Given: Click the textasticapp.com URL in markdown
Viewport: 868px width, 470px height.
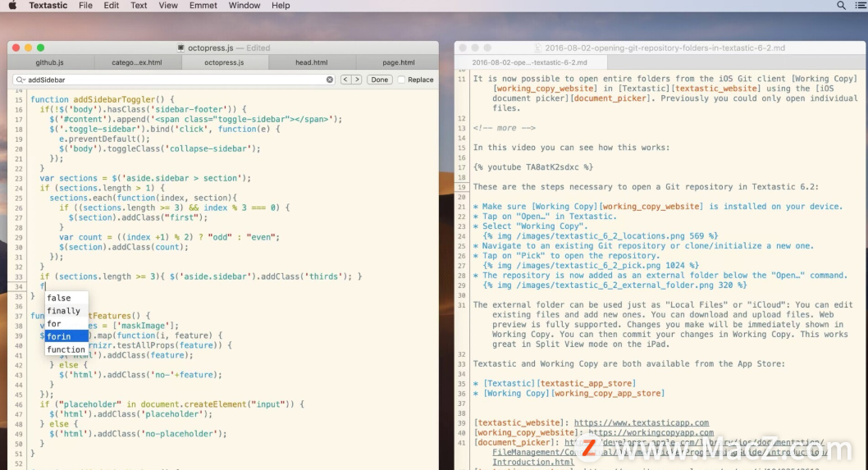Looking at the screenshot, I should click(641, 422).
